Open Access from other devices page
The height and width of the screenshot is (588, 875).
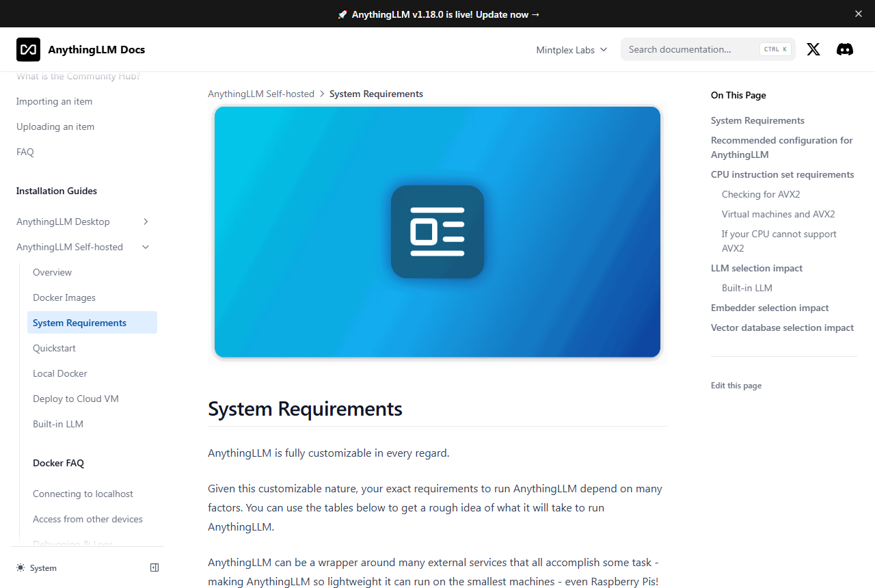(87, 519)
